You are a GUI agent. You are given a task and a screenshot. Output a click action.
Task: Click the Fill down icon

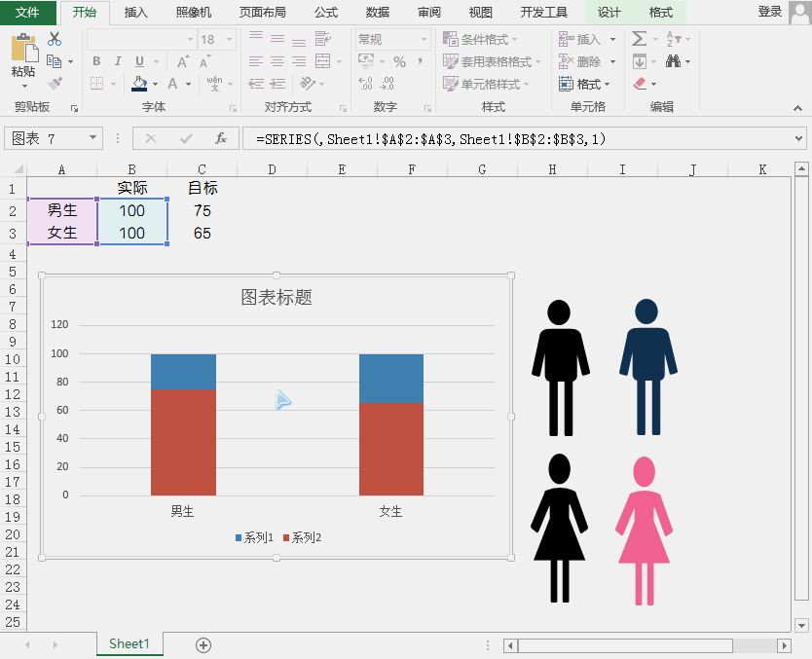pos(639,61)
